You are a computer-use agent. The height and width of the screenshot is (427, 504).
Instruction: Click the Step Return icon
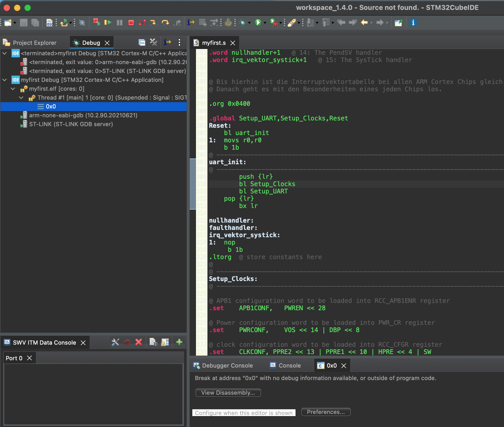tap(177, 23)
